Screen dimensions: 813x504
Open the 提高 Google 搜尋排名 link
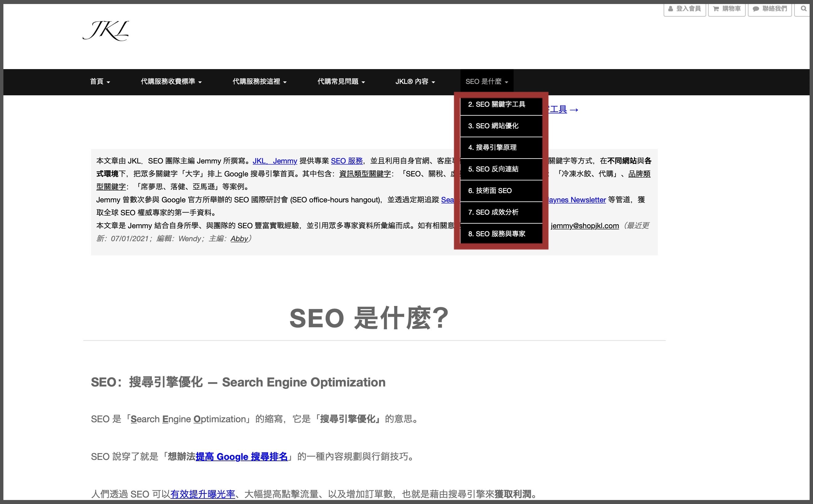click(x=241, y=457)
